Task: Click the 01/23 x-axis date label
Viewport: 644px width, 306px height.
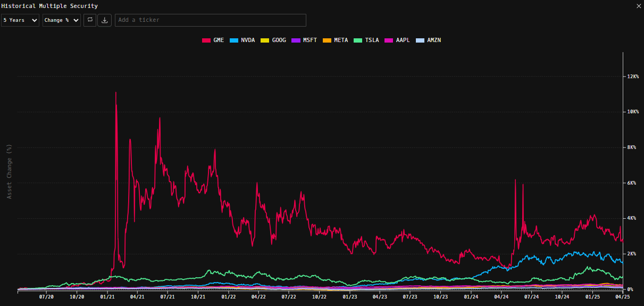Action: point(350,297)
